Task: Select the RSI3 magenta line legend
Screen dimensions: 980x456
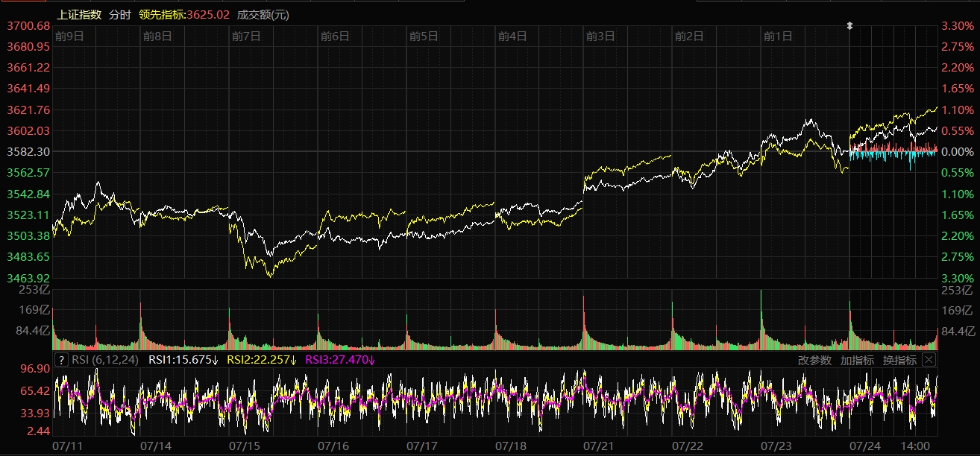Action: click(340, 360)
